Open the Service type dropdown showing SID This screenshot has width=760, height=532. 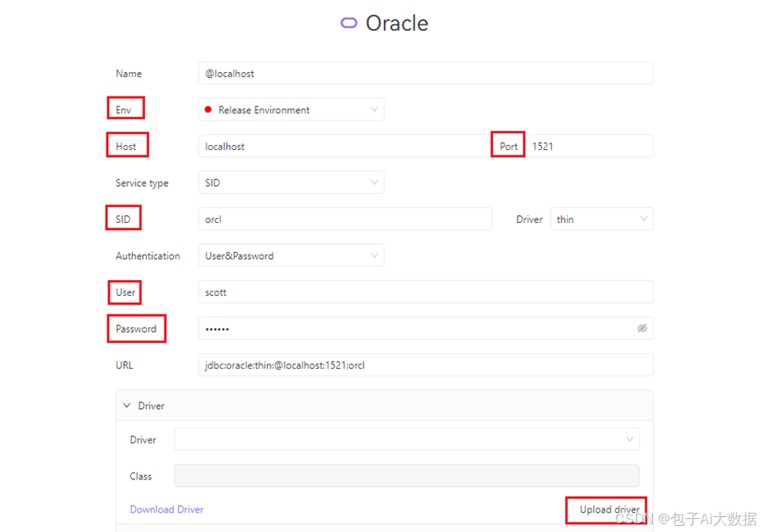click(292, 183)
